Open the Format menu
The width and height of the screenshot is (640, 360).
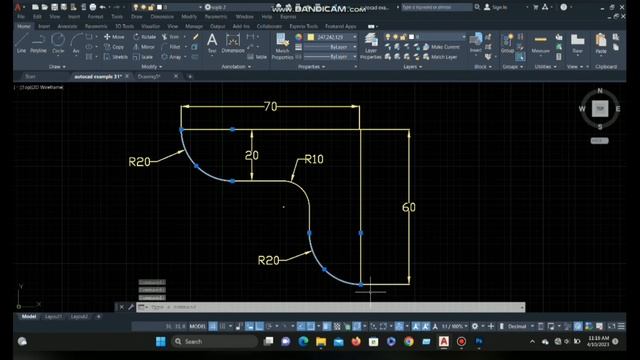(x=95, y=17)
